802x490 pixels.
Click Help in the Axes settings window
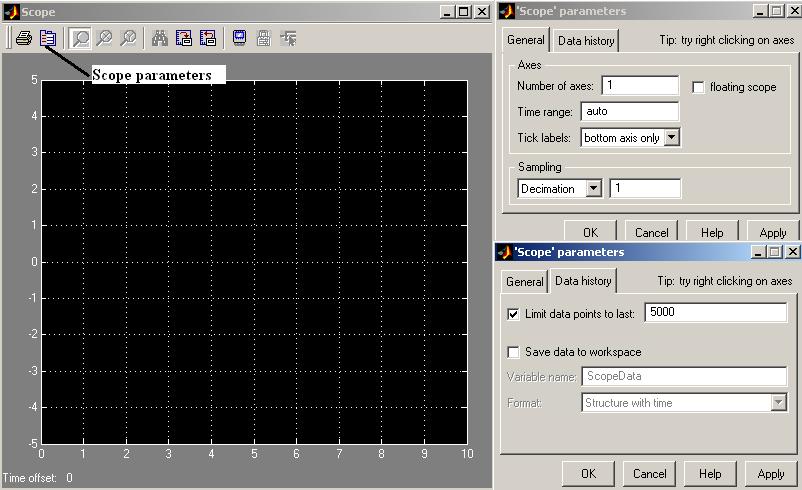tap(712, 232)
